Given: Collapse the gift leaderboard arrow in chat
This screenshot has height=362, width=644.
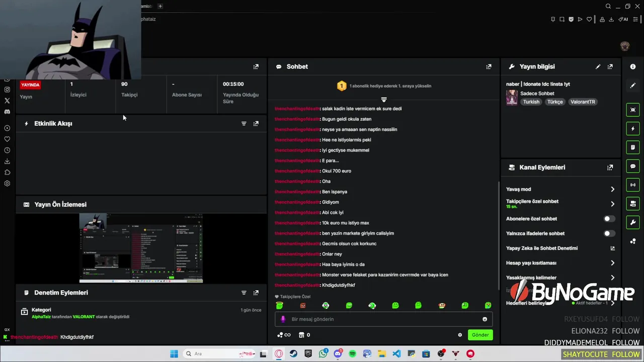Looking at the screenshot, I should coord(384,100).
